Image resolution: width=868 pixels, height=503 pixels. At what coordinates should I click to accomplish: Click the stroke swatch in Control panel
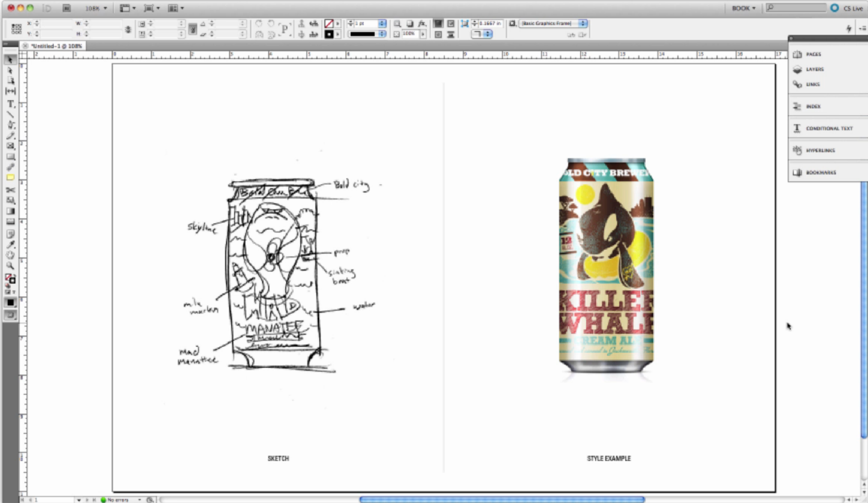click(329, 34)
